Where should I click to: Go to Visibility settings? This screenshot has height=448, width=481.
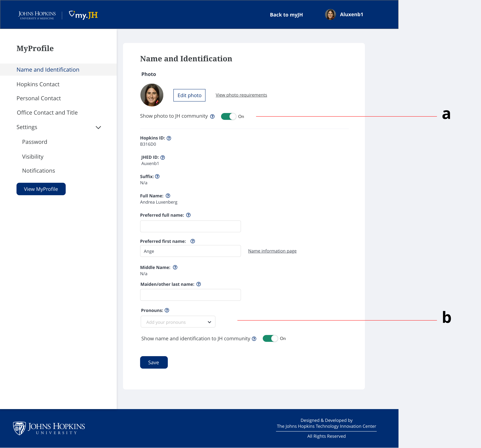pyautogui.click(x=33, y=156)
